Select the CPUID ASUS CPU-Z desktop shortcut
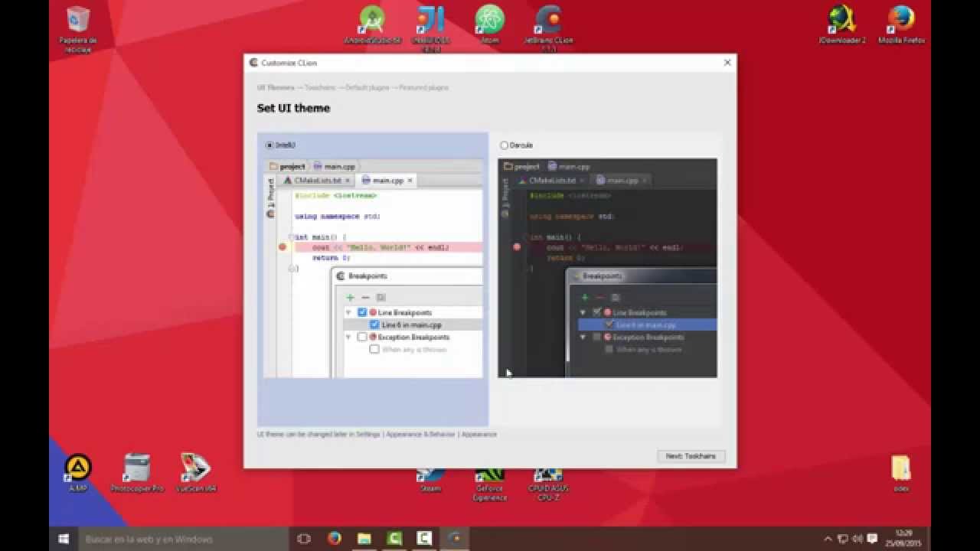This screenshot has width=980, height=551. (x=549, y=485)
